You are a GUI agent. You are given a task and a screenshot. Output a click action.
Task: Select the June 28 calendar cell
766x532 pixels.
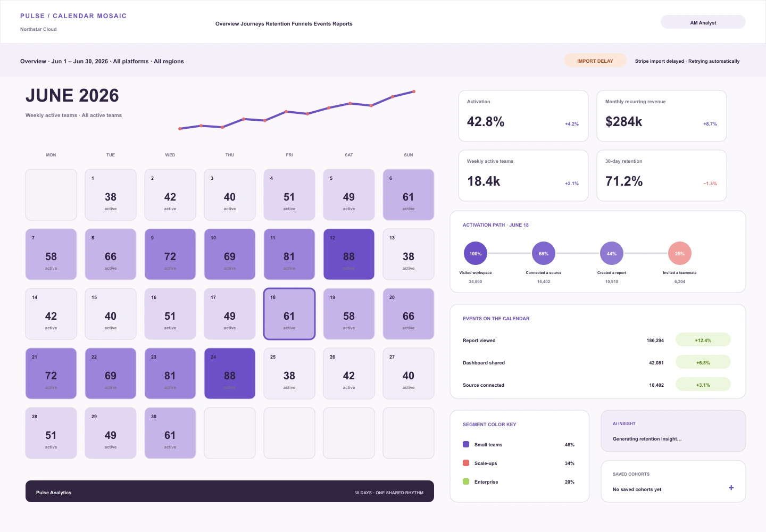(x=51, y=433)
